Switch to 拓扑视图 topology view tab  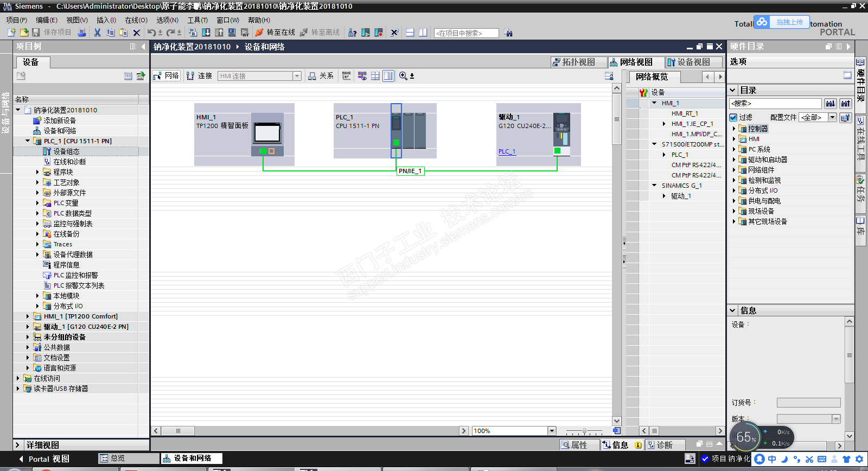coord(578,62)
